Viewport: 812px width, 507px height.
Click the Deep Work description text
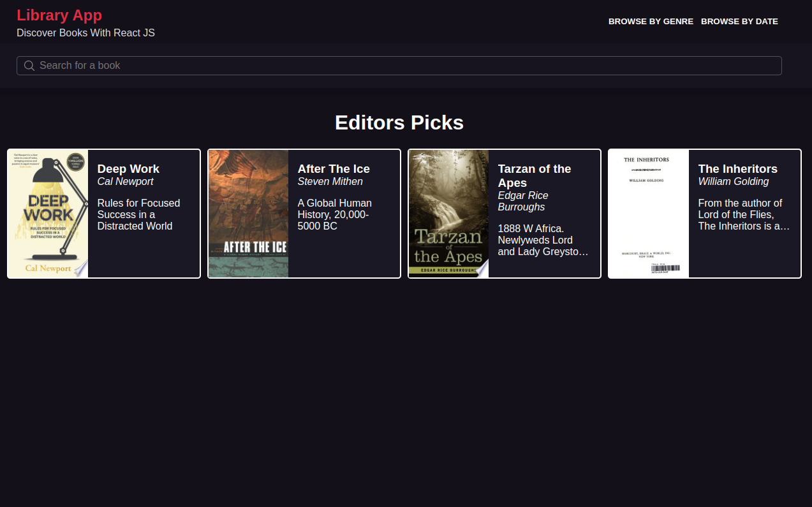point(138,214)
